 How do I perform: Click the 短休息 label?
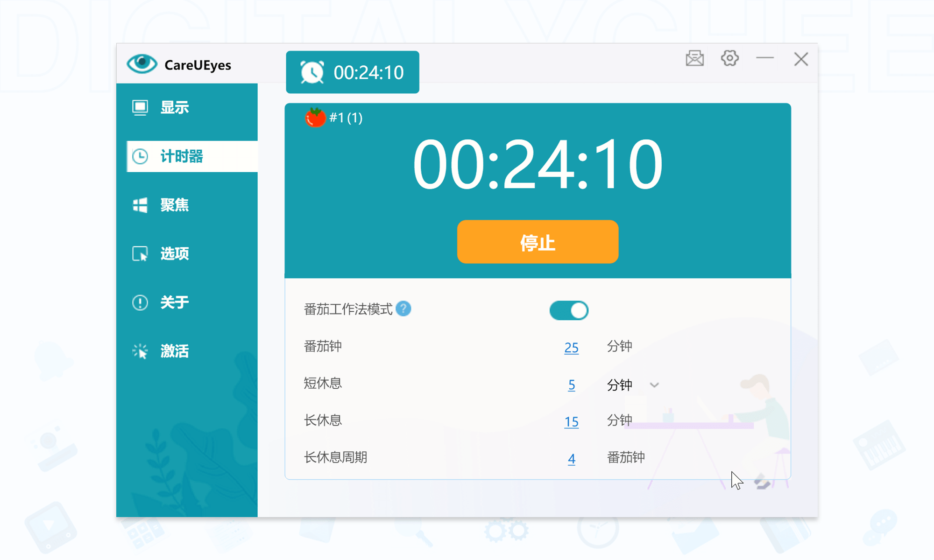coord(323,383)
